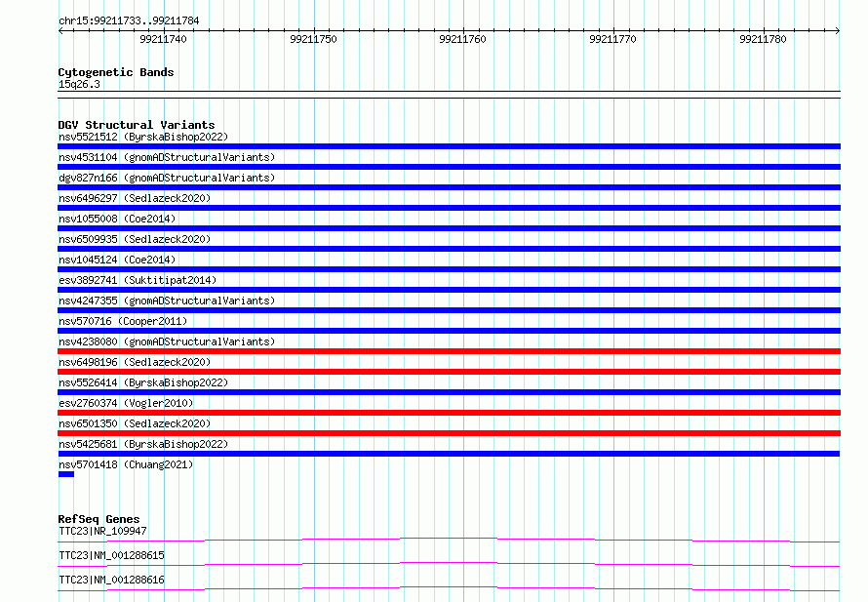Select the TTC23|NM_001288616 transcript label
This screenshot has height=602, width=868.
coord(111,580)
